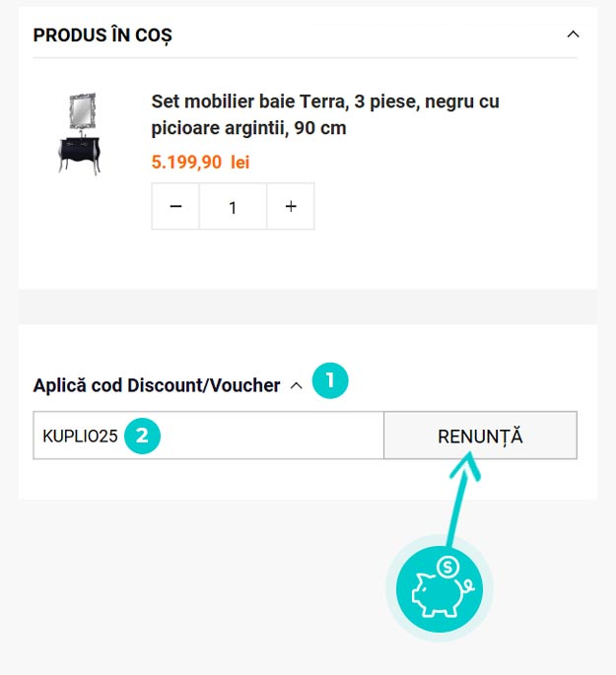616x675 pixels.
Task: Click the teal number 1 badge
Action: click(x=330, y=380)
